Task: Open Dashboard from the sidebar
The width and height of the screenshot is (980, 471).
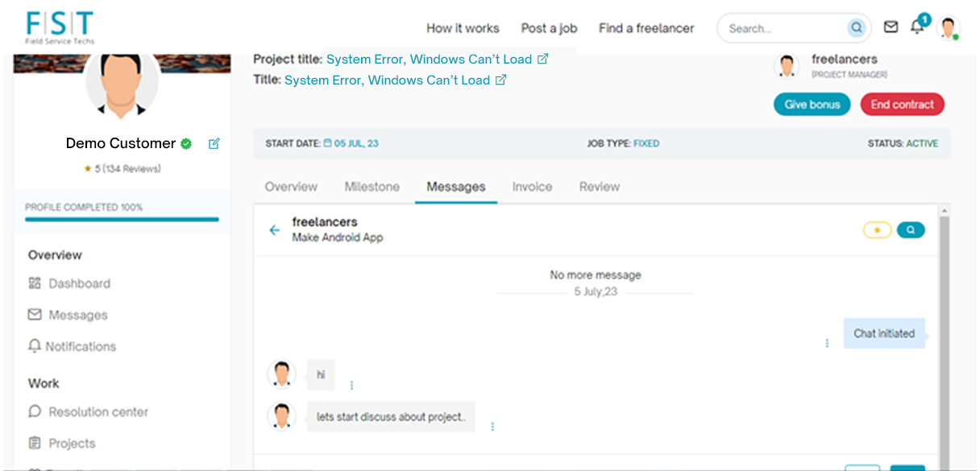Action: click(x=79, y=283)
